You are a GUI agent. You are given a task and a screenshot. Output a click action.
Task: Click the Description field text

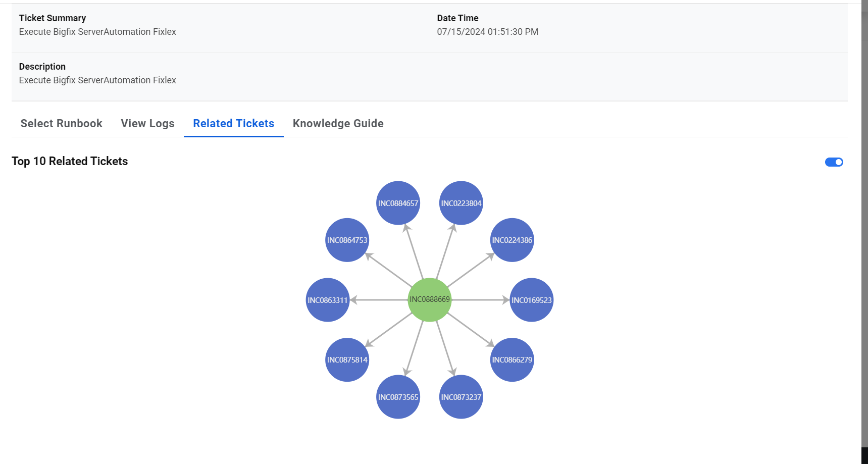[97, 80]
